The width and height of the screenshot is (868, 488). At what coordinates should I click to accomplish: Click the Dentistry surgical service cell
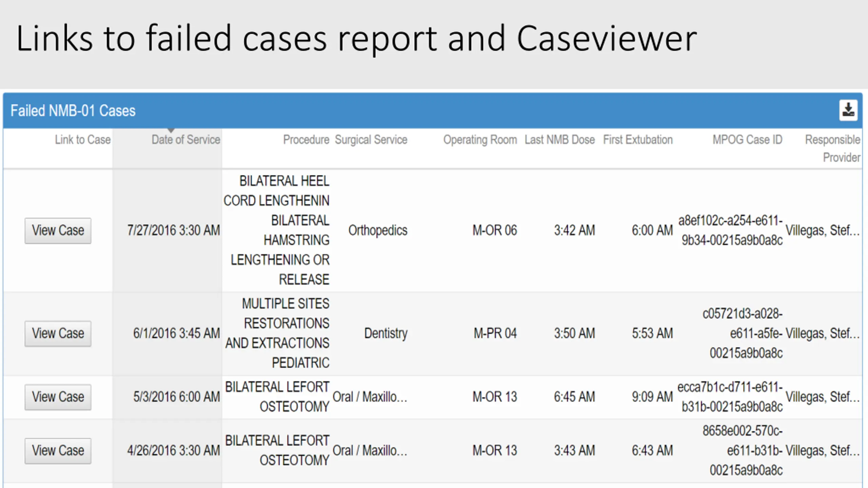pyautogui.click(x=386, y=333)
